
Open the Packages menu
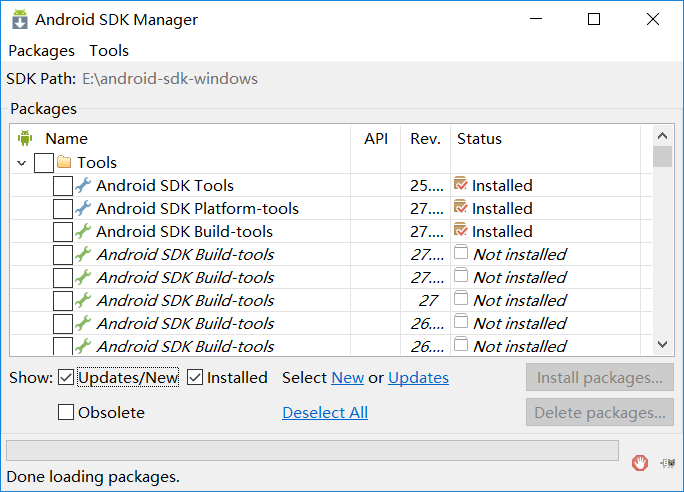point(41,51)
